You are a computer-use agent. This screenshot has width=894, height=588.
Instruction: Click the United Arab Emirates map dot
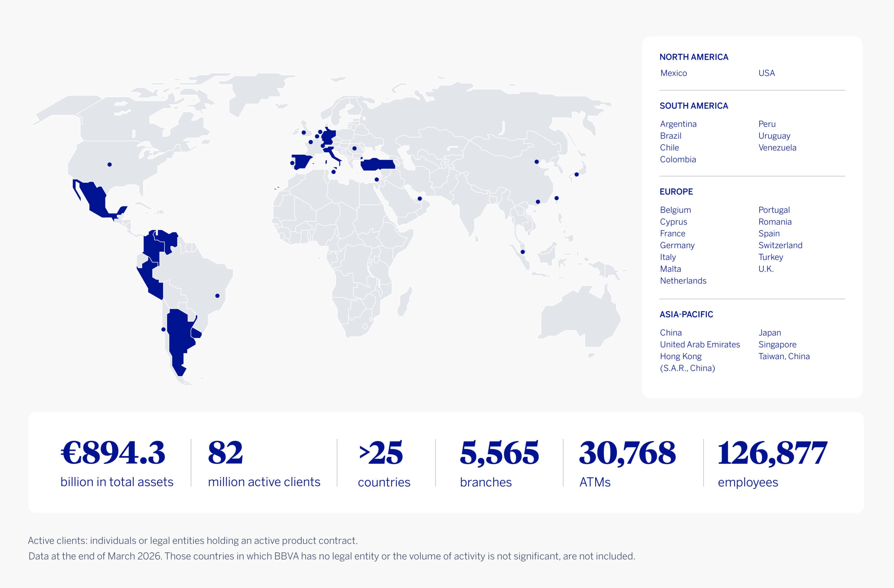pos(419,199)
